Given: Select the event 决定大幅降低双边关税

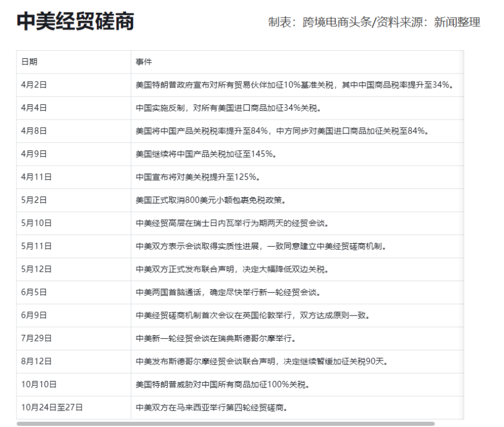Looking at the screenshot, I should tap(232, 269).
